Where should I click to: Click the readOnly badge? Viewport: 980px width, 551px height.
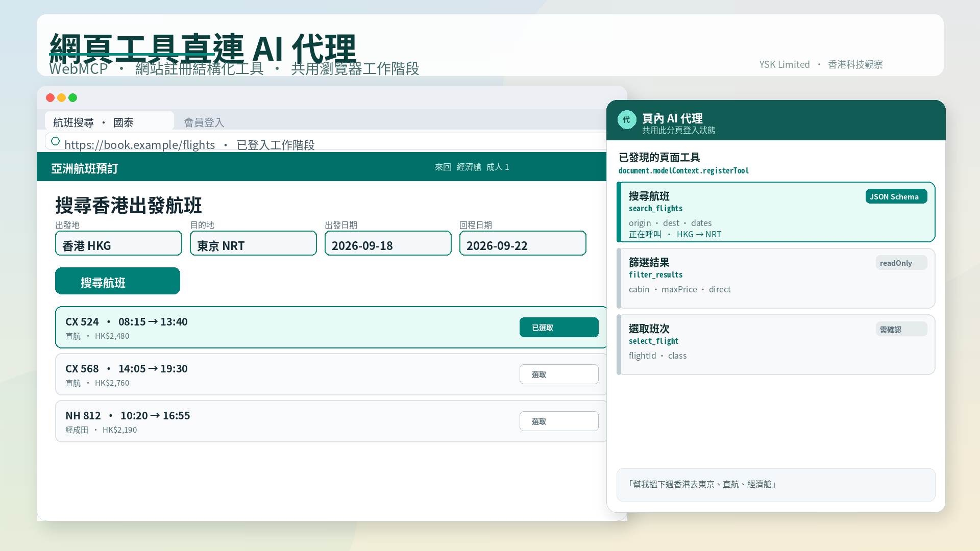pos(901,263)
